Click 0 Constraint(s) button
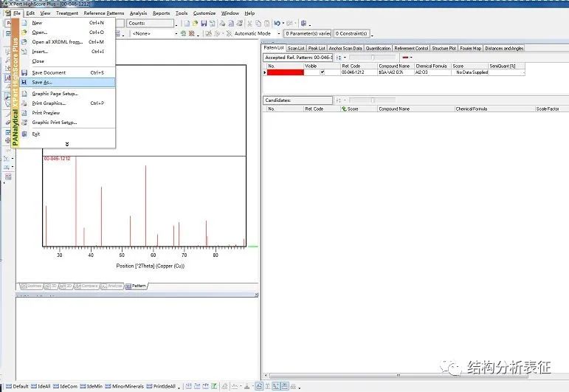This screenshot has height=392, width=569. [351, 33]
